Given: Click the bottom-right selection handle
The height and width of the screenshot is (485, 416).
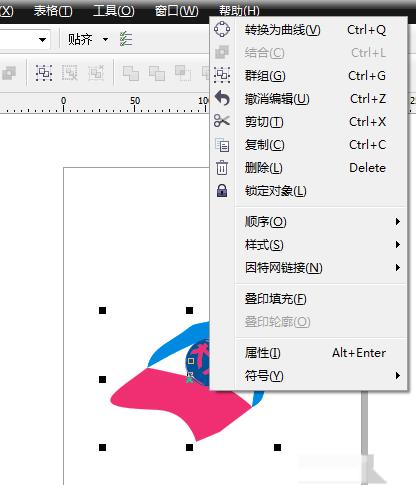Looking at the screenshot, I should tap(277, 447).
